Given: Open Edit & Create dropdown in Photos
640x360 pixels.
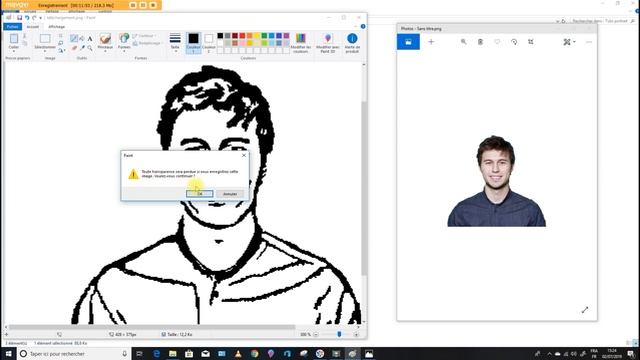Looking at the screenshot, I should [x=569, y=42].
